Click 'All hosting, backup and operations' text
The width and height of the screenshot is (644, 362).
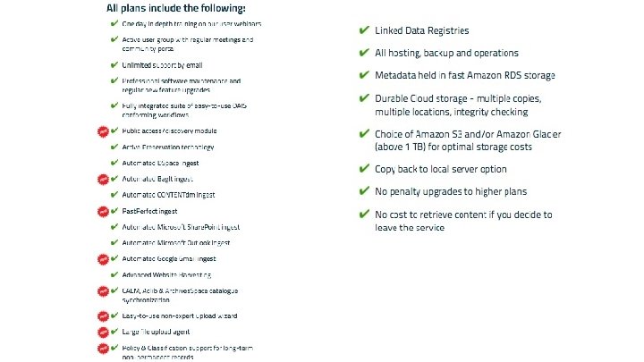point(446,54)
